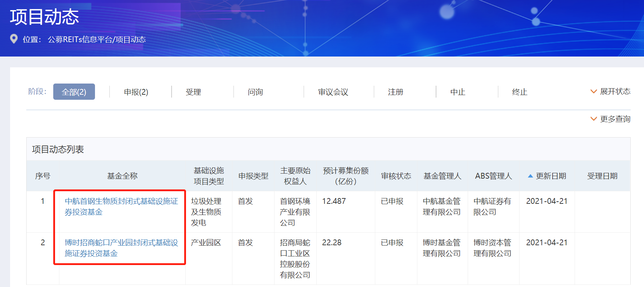Viewport: 644px width, 287px height.
Task: Click the 首发 type in row 2
Action: [x=245, y=243]
